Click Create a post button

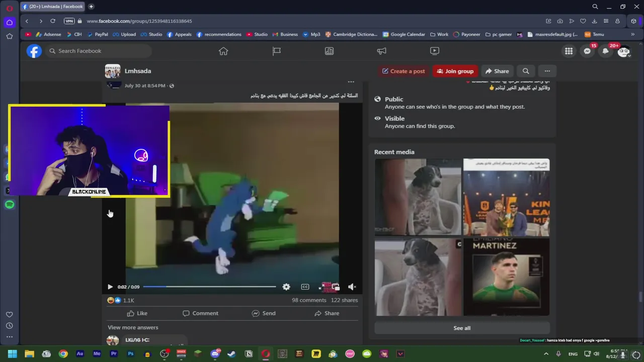tap(404, 71)
